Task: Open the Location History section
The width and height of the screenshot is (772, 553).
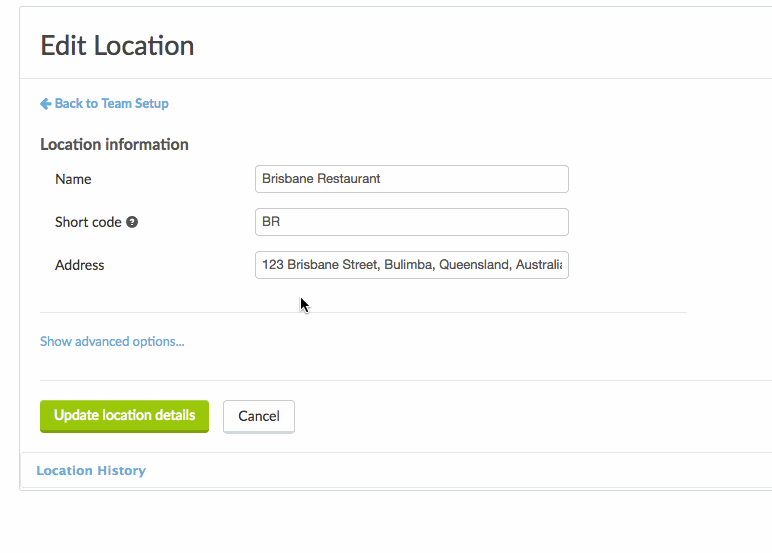Action: (x=91, y=470)
